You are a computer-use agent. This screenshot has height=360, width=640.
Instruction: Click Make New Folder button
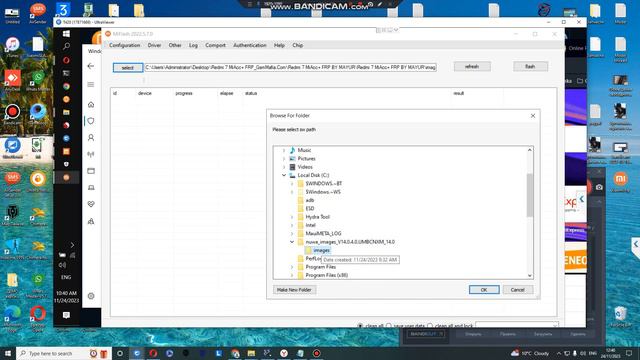[x=294, y=290]
